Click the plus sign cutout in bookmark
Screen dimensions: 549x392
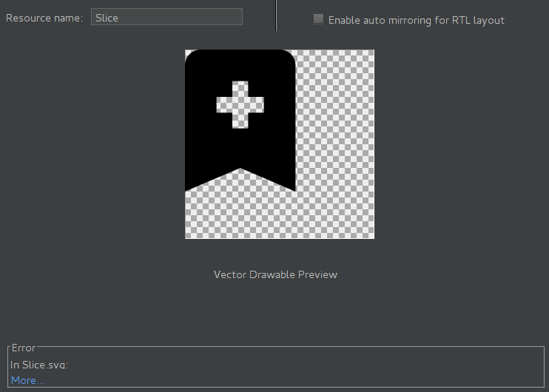pyautogui.click(x=240, y=105)
